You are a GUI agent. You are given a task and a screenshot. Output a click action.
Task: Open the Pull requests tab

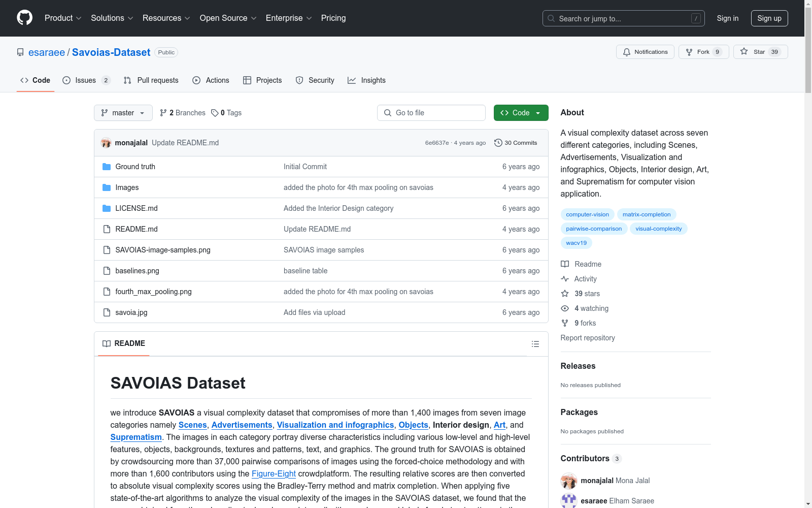click(151, 80)
